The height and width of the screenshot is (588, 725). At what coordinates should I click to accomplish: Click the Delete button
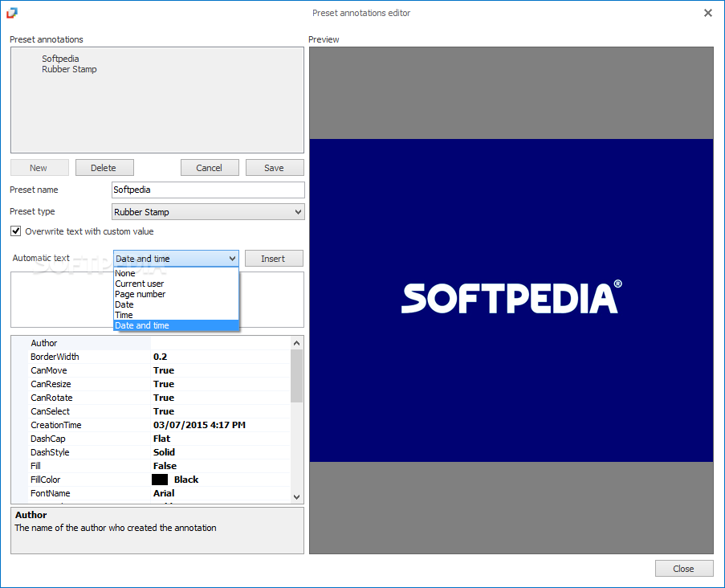(104, 167)
